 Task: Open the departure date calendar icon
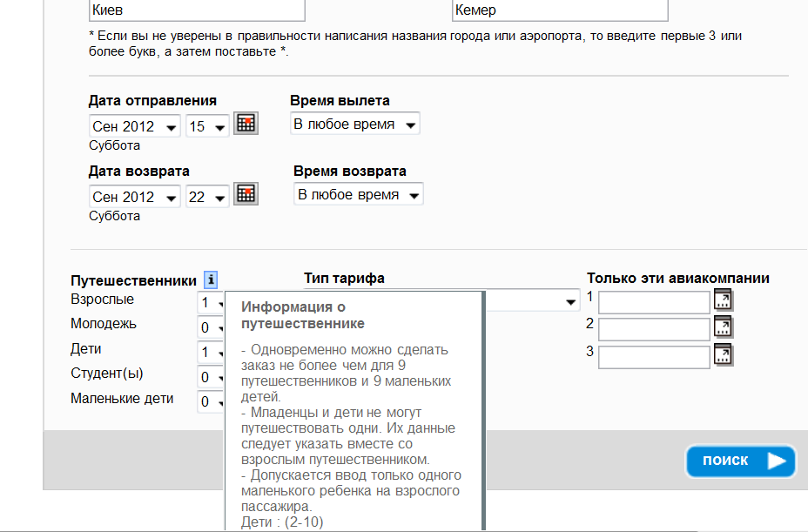coord(246,124)
